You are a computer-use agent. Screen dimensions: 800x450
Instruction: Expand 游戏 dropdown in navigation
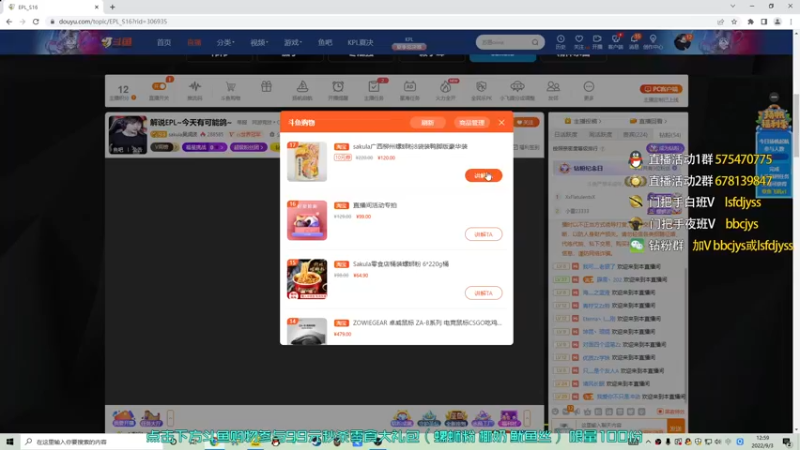pyautogui.click(x=293, y=42)
